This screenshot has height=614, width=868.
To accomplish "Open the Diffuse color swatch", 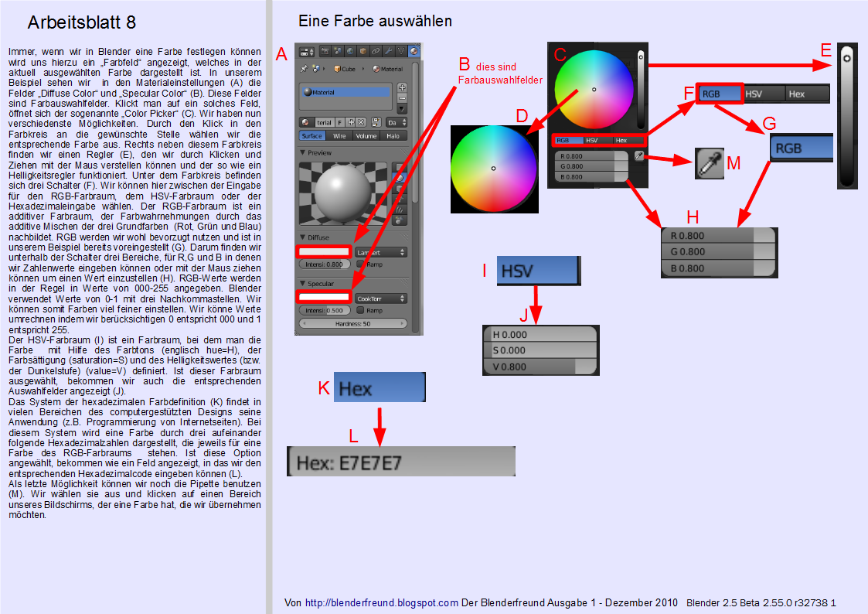I will (324, 251).
